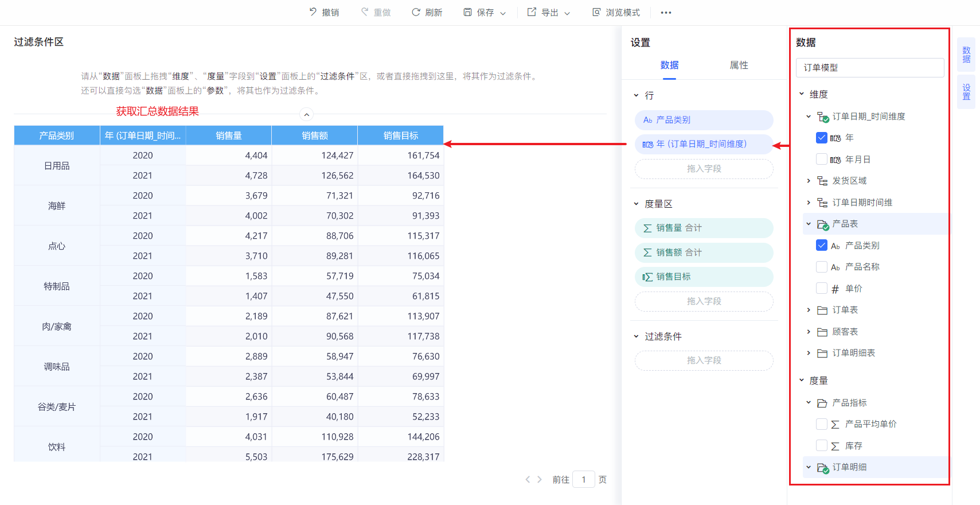
Task: Click the next page arrow
Action: click(x=540, y=479)
